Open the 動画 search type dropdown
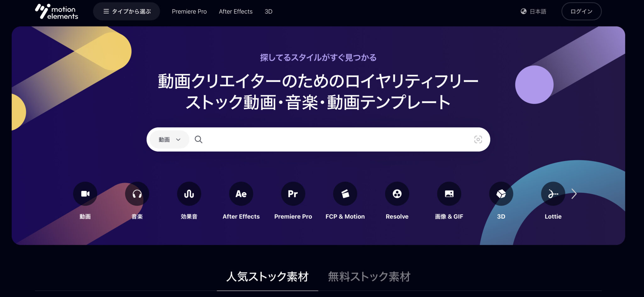 (169, 139)
